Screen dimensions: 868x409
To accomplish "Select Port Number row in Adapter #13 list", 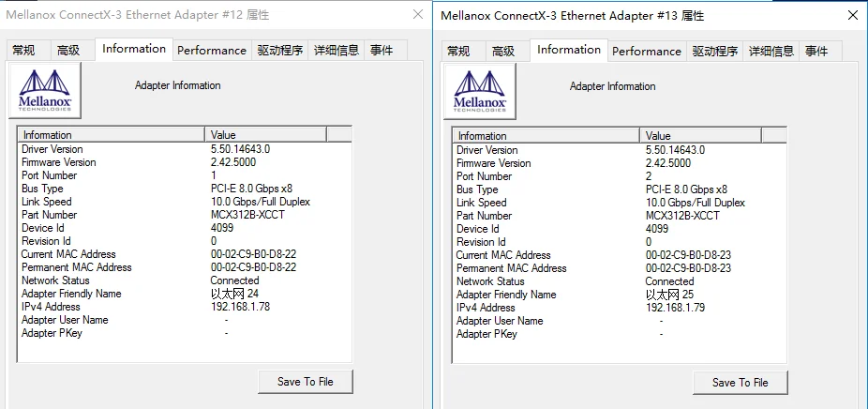I will [x=620, y=176].
